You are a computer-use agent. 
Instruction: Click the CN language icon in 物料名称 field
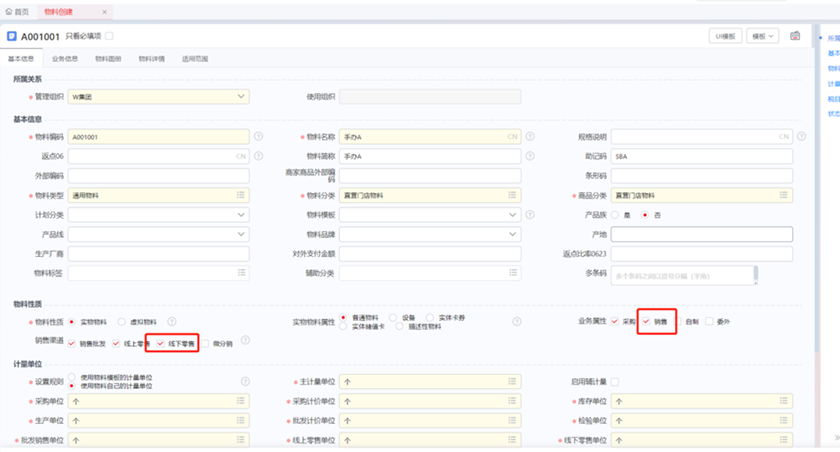pyautogui.click(x=512, y=137)
